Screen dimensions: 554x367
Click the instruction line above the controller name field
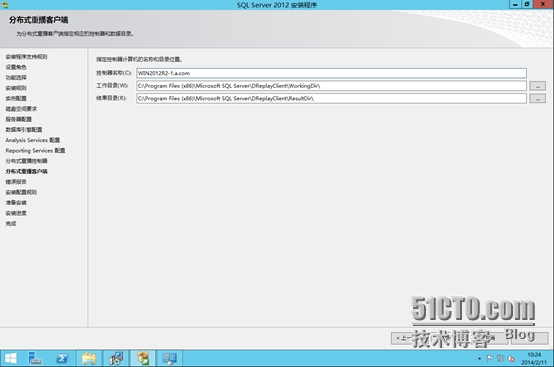click(139, 59)
